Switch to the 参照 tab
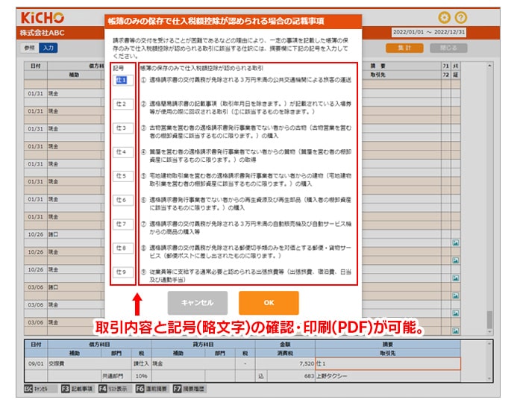 coord(29,48)
